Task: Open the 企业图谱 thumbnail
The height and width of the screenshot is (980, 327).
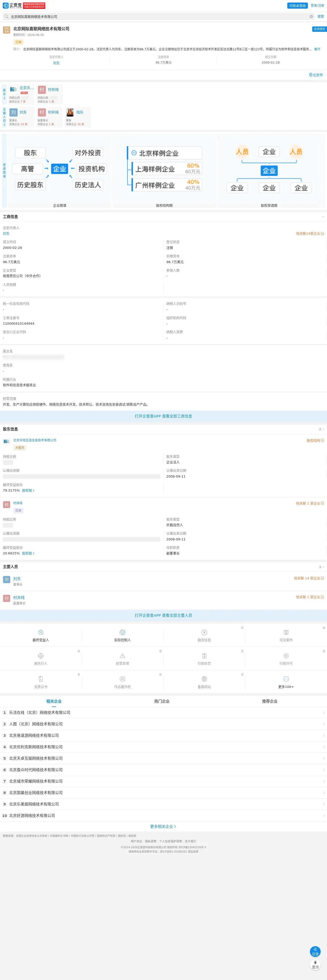Action: tap(60, 171)
